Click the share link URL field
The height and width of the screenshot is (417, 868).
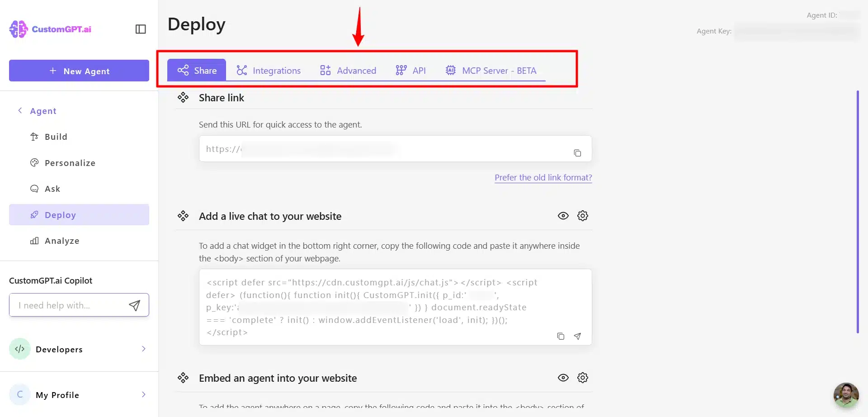396,149
